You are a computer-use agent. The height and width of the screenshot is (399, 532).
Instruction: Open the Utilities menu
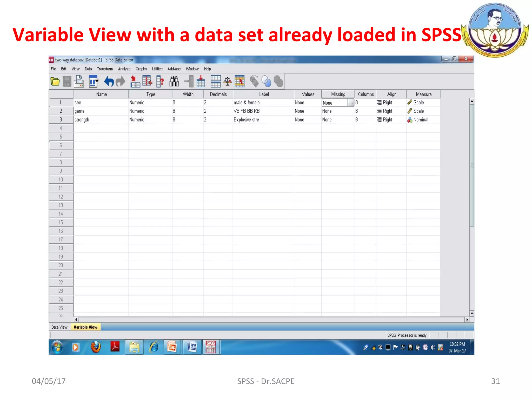pos(157,69)
